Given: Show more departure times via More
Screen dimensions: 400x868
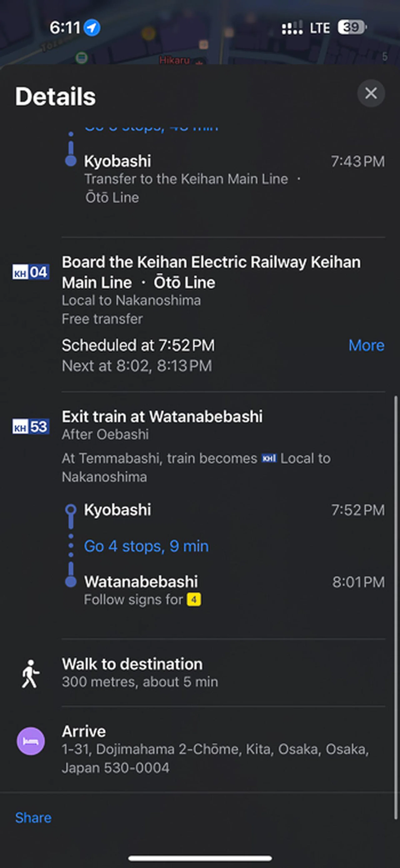Looking at the screenshot, I should pos(366,345).
